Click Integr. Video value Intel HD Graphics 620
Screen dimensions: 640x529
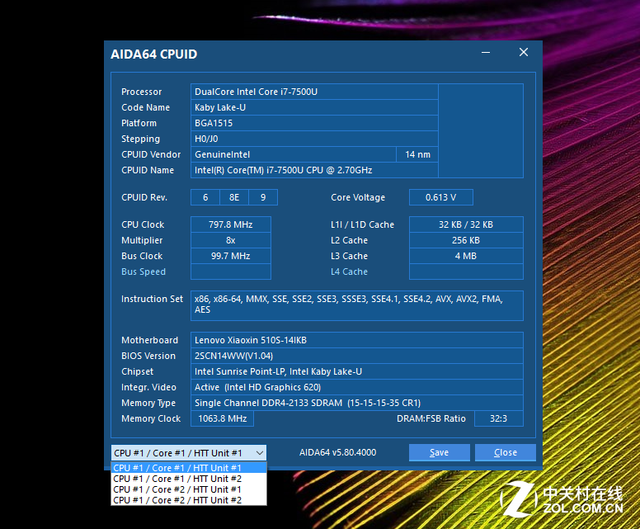(357, 387)
